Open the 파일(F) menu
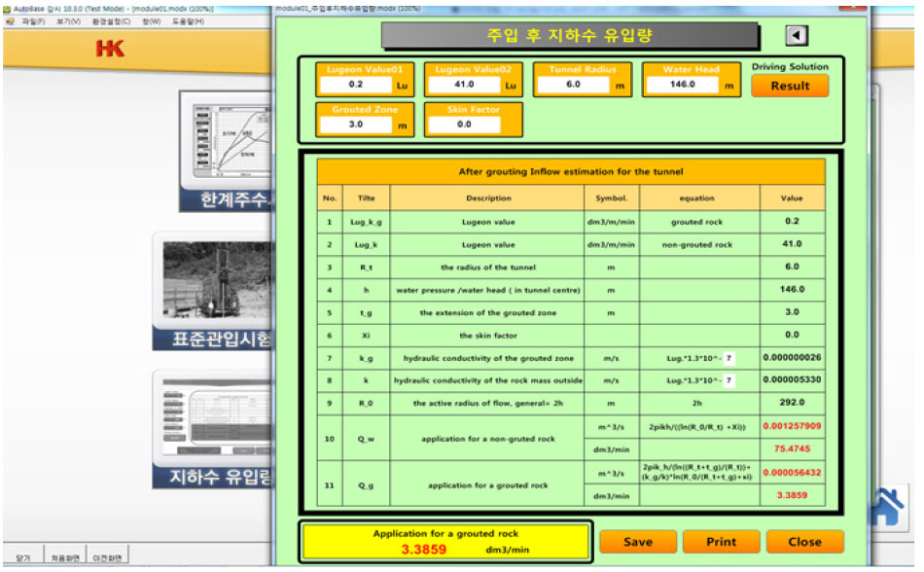Image resolution: width=924 pixels, height=572 pixels. [34, 21]
